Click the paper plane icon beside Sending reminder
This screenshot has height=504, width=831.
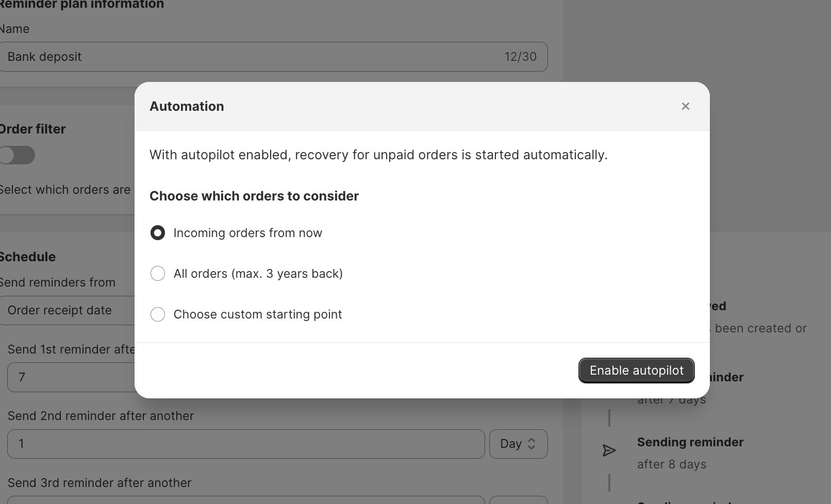pos(609,450)
